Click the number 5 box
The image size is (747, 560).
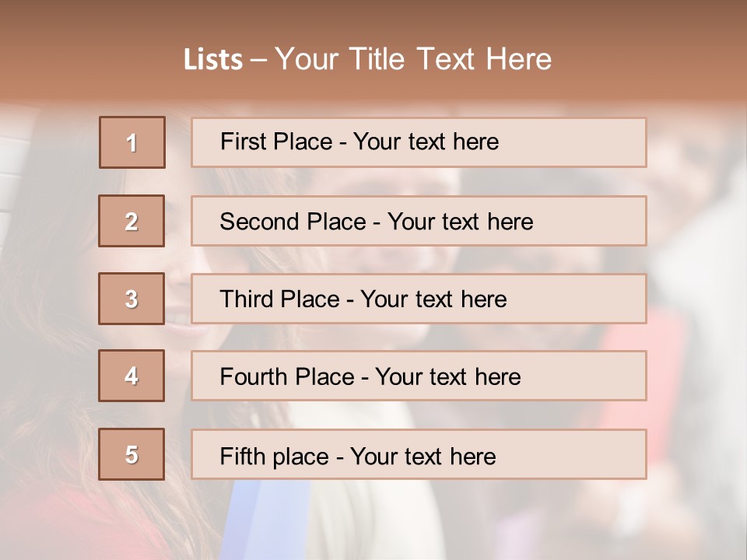[132, 454]
